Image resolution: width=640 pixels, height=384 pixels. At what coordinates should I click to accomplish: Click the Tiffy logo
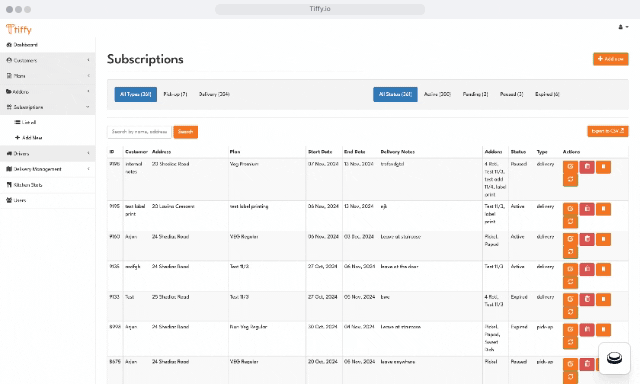point(19,29)
